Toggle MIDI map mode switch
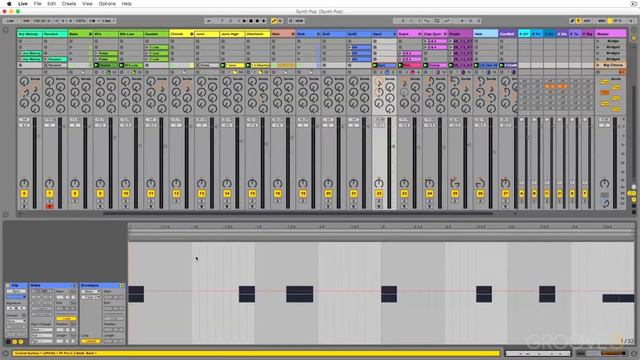This screenshot has height=360, width=640. coord(602,20)
